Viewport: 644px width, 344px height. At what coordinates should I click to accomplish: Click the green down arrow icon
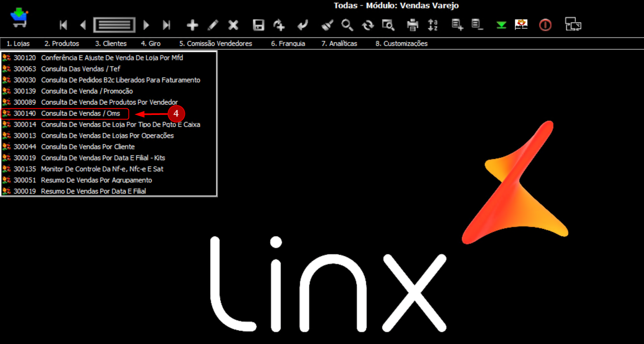[501, 25]
